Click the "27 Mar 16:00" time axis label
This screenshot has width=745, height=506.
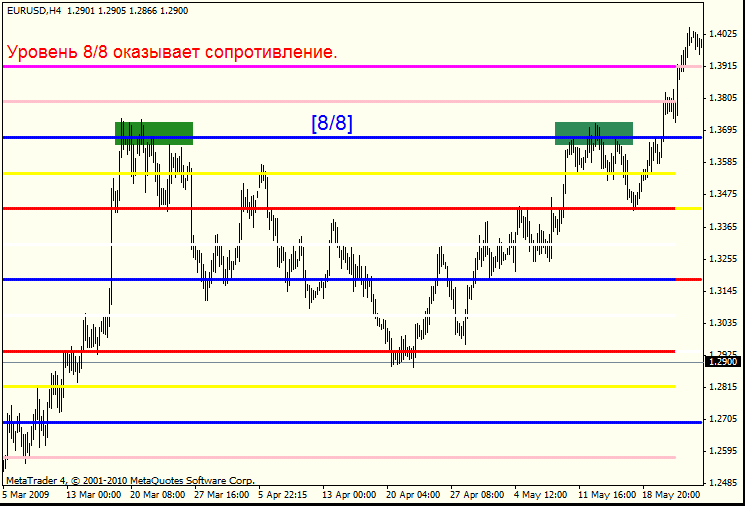[x=221, y=495]
